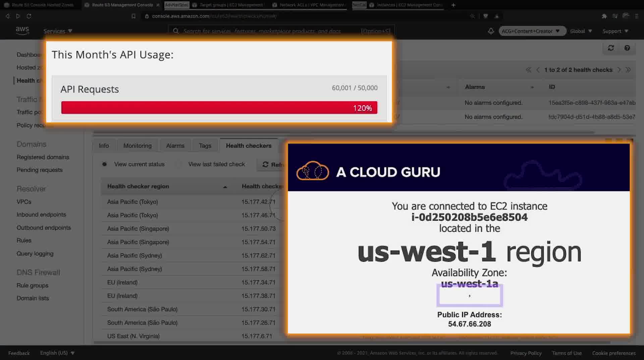644x360 pixels.
Task: Select the health check with ID starting fdc7904d
Action: [x=592, y=117]
